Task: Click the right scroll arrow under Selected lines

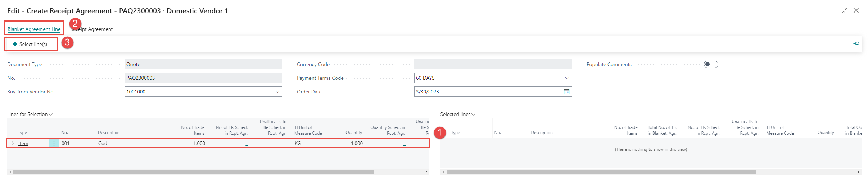Action: point(859,172)
